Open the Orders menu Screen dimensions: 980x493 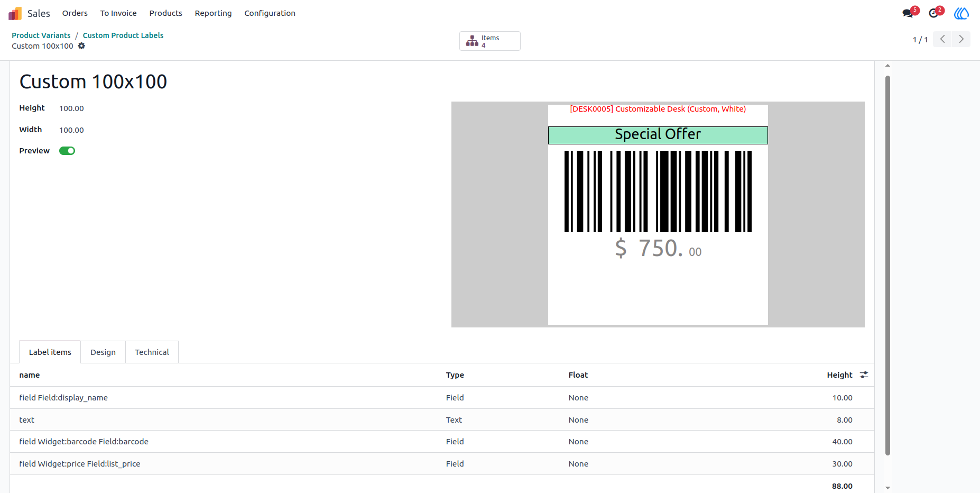[x=75, y=13]
